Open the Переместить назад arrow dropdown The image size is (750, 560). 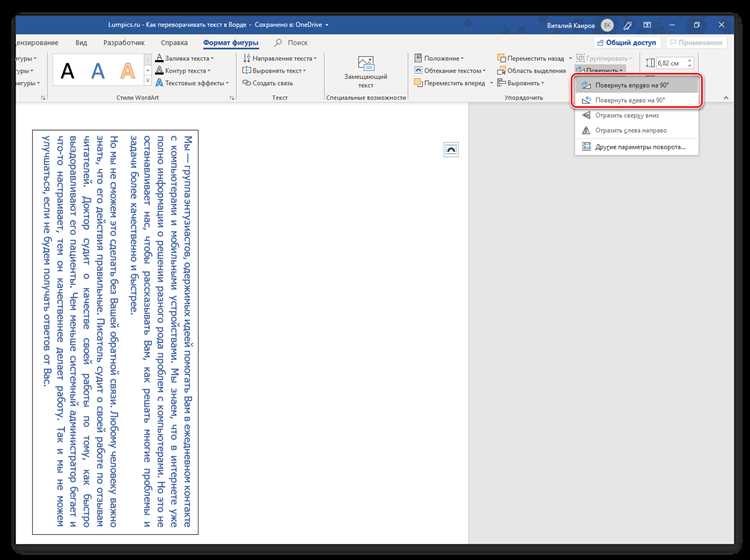570,58
